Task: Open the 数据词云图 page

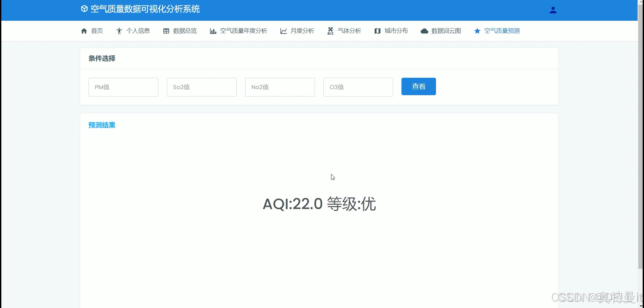Action: tap(441, 31)
